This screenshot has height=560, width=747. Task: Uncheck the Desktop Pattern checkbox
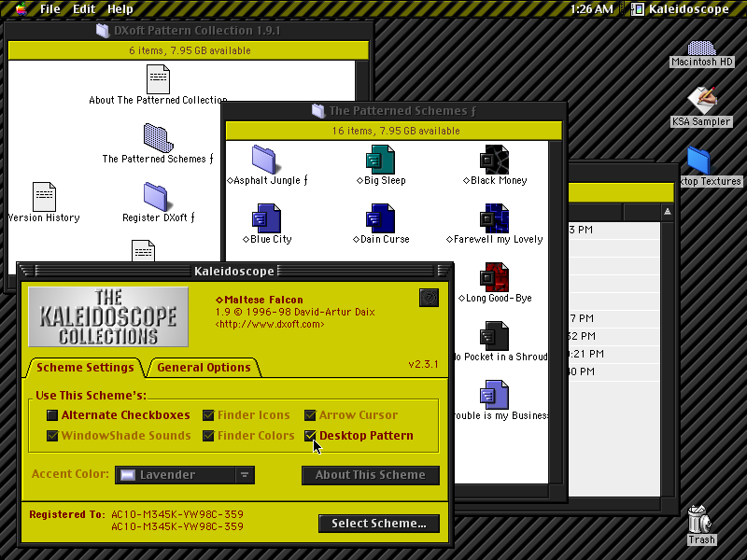[310, 436]
